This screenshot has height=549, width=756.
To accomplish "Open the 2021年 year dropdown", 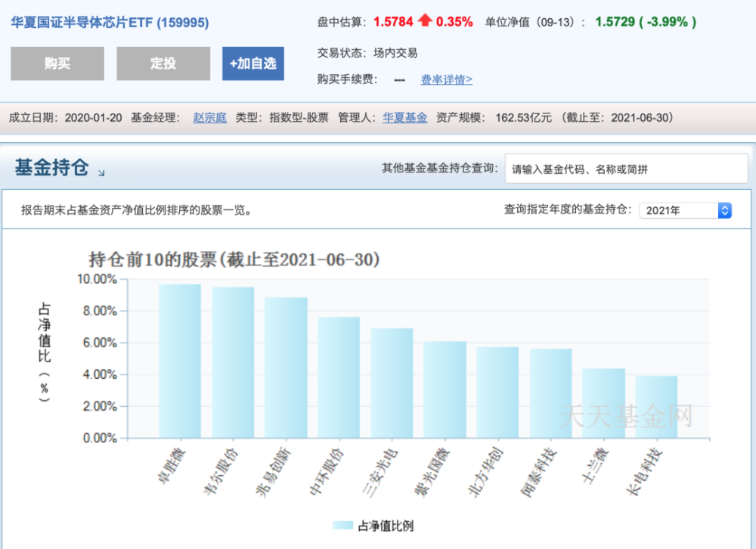I will click(x=686, y=210).
